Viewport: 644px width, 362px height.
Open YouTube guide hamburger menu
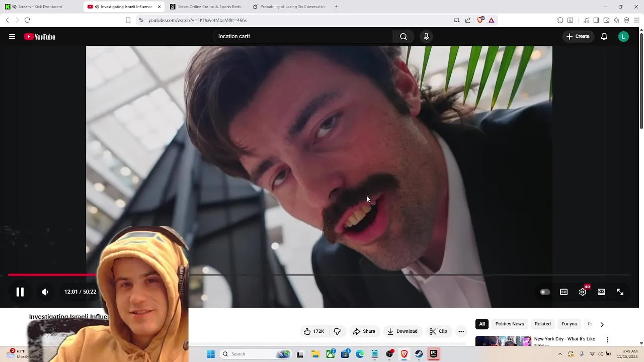pyautogui.click(x=12, y=37)
